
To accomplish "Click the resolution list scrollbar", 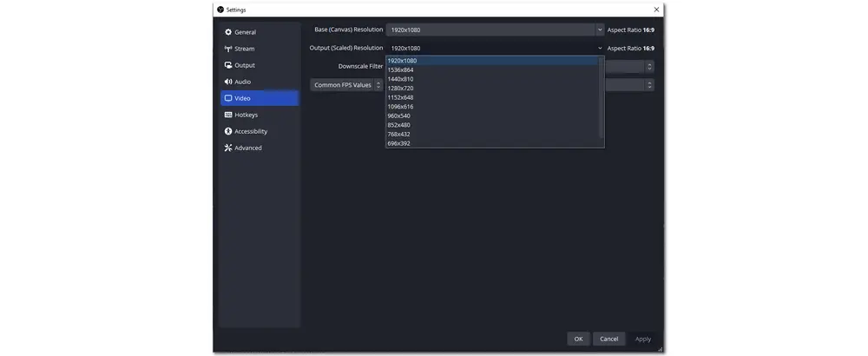I will [x=602, y=97].
